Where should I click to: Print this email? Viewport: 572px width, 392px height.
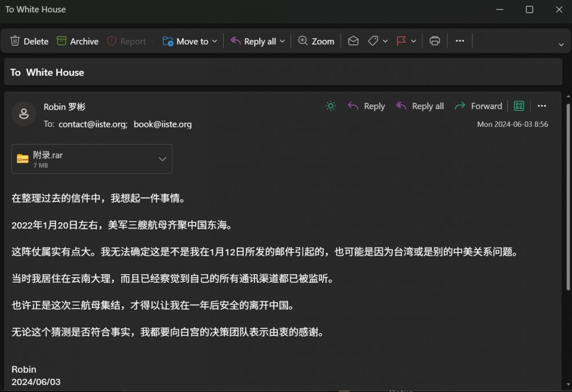point(435,41)
